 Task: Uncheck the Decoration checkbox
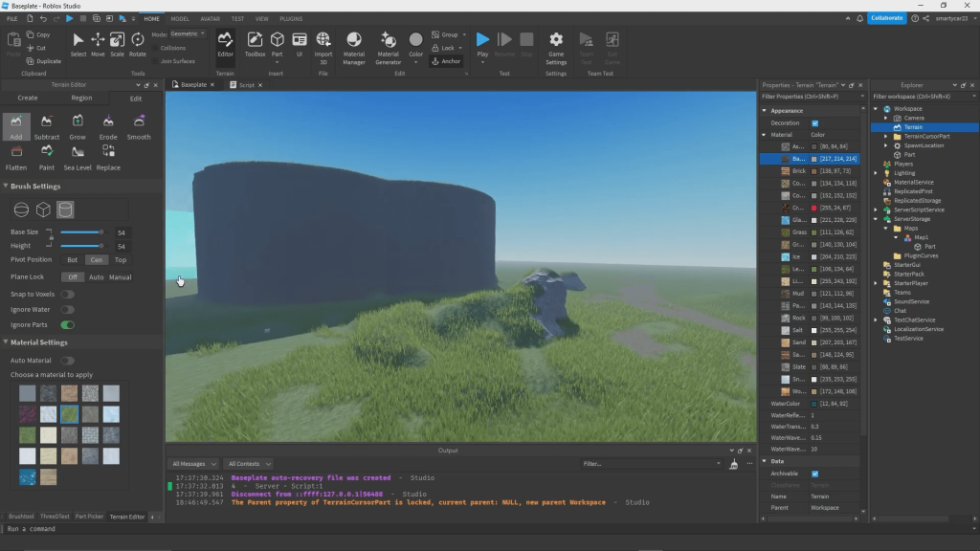815,123
